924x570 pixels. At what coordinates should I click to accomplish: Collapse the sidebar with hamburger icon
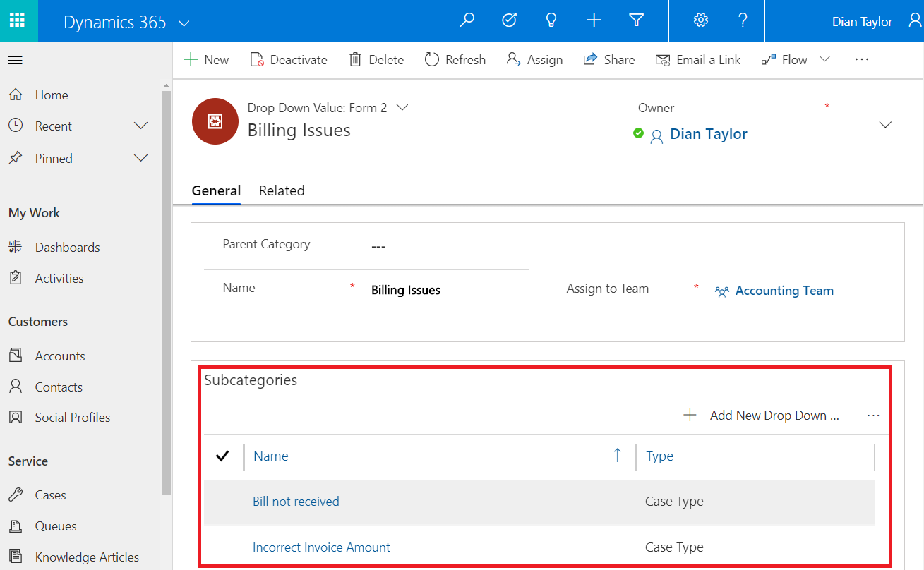[x=16, y=61]
